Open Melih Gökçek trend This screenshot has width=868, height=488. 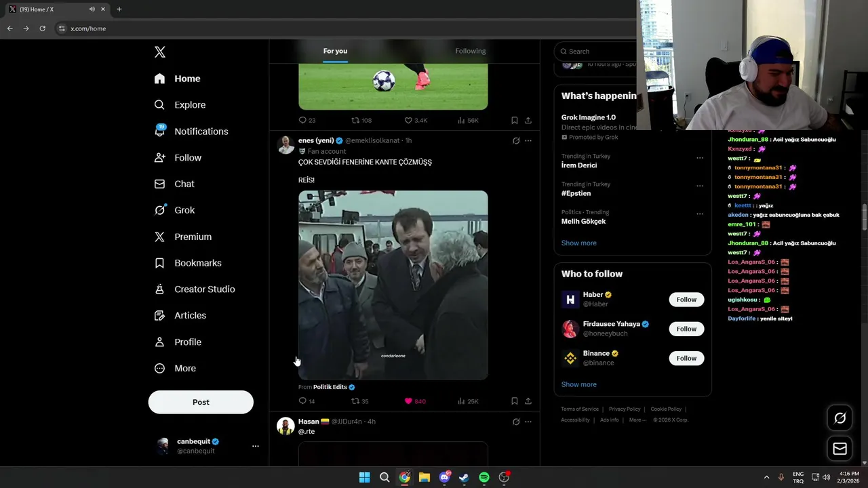(x=583, y=221)
